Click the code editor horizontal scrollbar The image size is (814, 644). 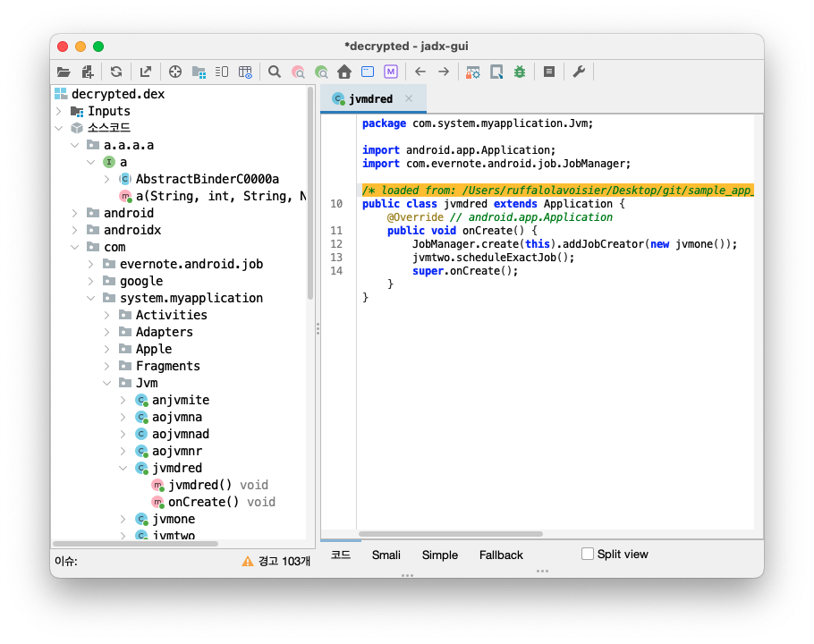[451, 534]
